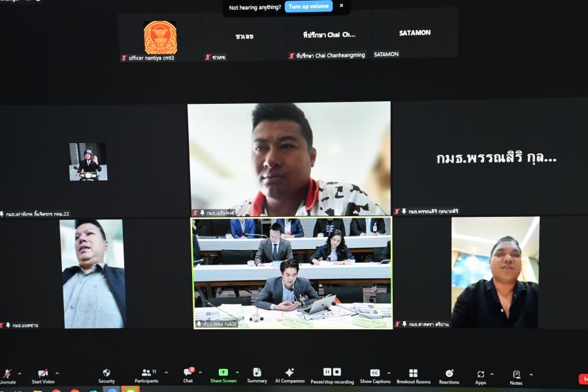Select the officer nantiya cmt3 participant thumbnail
This screenshot has width=588, height=392.
tap(160, 38)
